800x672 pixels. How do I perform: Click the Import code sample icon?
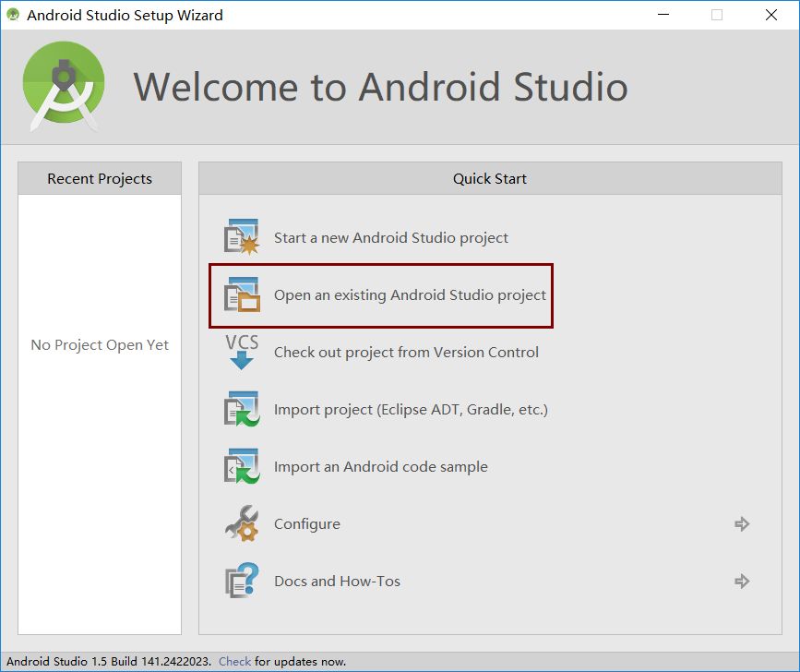coord(242,466)
